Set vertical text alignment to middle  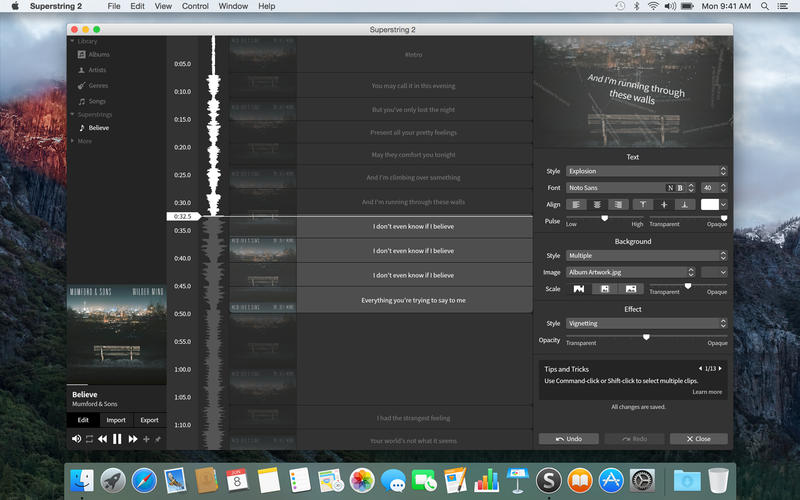664,205
